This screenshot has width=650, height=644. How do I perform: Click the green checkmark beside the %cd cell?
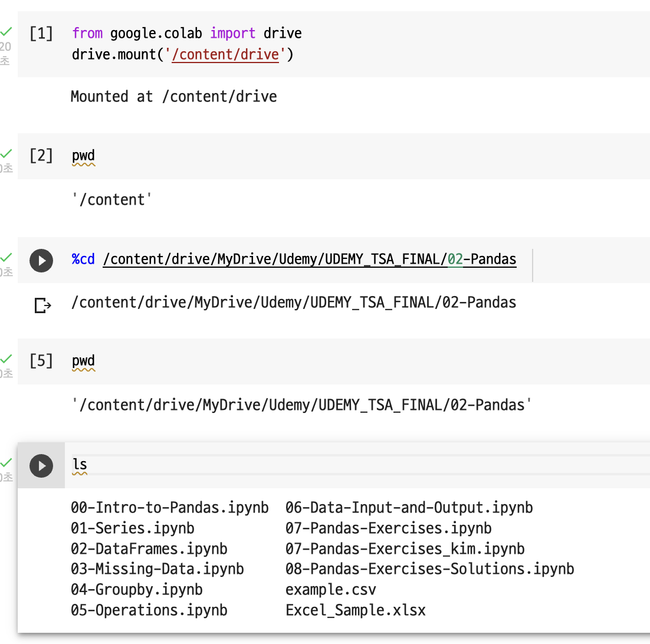(6, 257)
